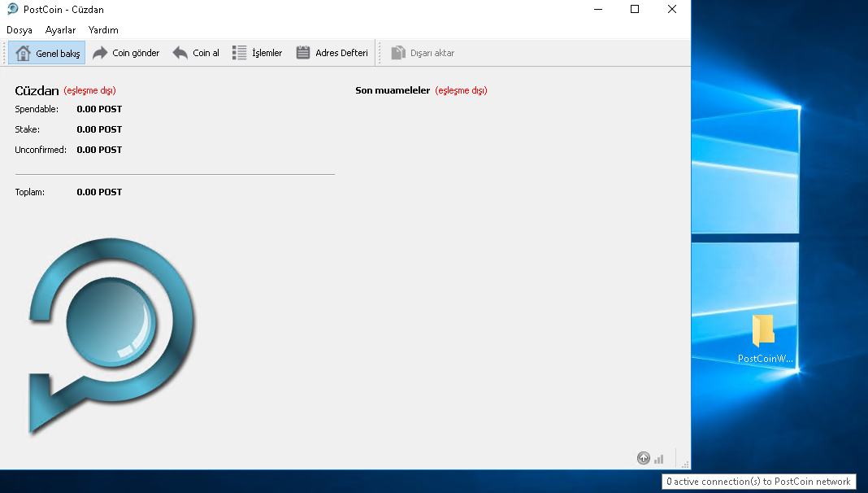Screen dimensions: 868x493
Task: Click the Unconfirmed 0.00 POST value
Action: click(99, 150)
